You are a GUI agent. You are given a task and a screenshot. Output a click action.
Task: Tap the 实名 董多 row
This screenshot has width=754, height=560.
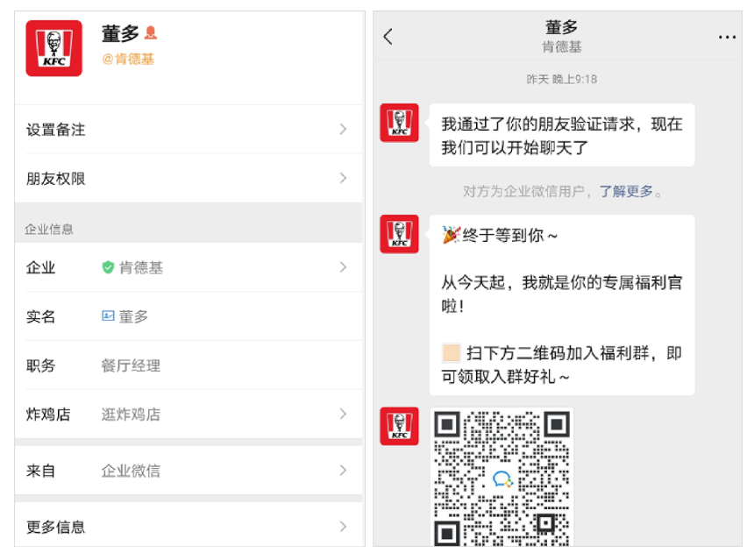pyautogui.click(x=188, y=316)
